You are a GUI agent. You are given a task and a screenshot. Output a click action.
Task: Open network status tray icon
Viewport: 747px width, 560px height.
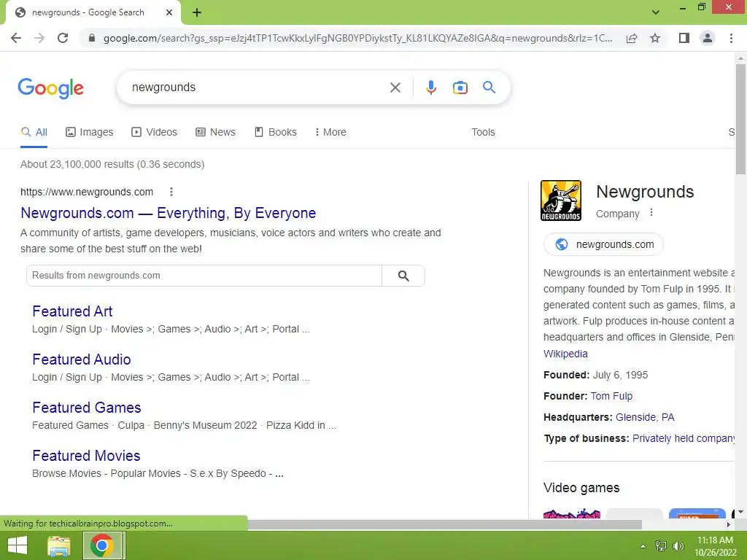coord(661,546)
